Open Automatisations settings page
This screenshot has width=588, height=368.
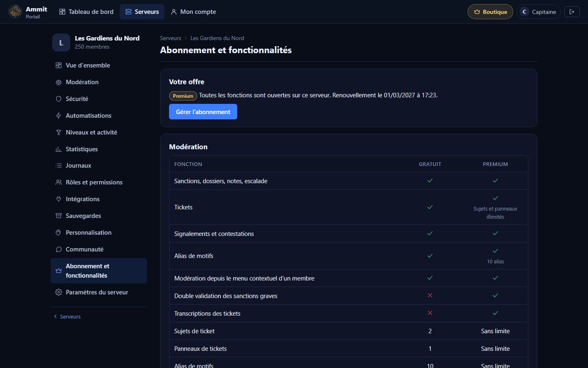pyautogui.click(x=99, y=116)
